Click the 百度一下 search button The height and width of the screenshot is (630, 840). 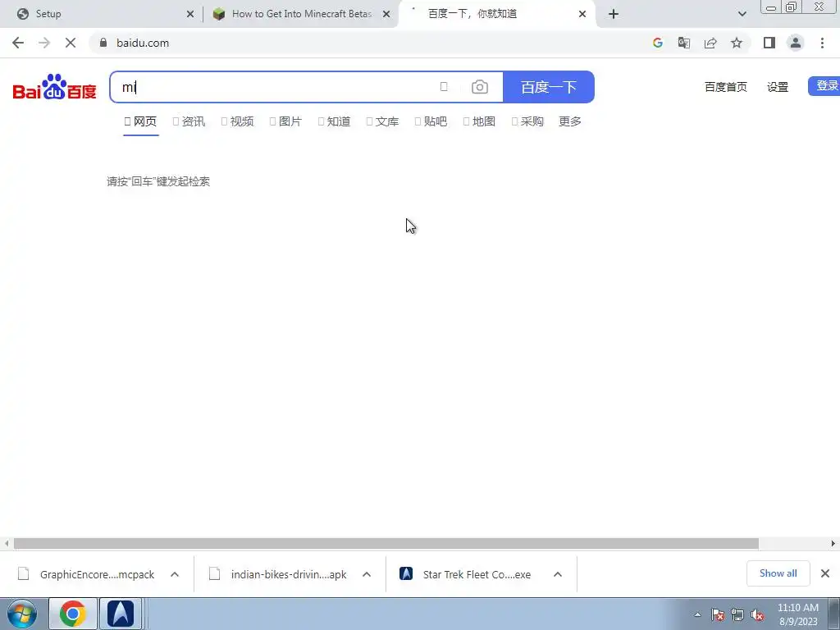click(x=549, y=87)
